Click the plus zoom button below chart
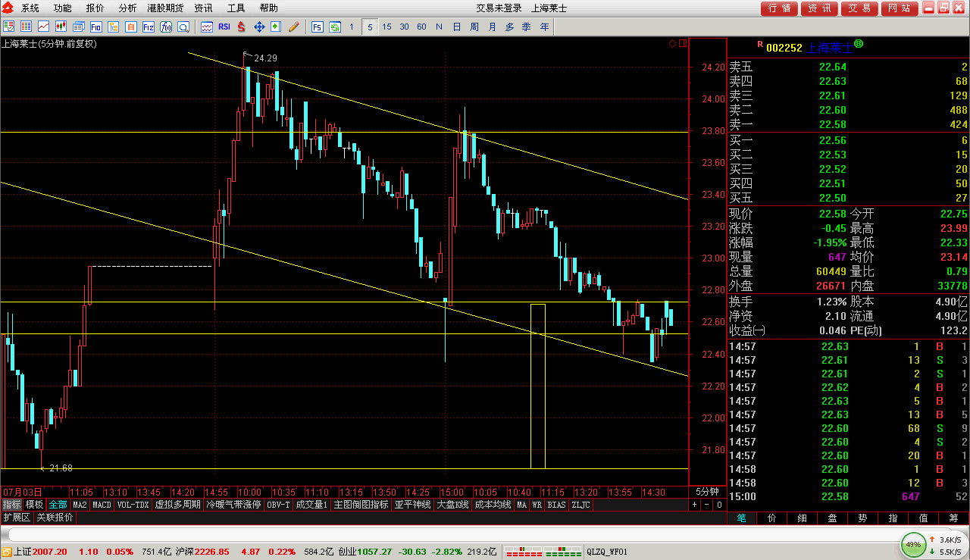The width and height of the screenshot is (970, 560). tap(694, 505)
